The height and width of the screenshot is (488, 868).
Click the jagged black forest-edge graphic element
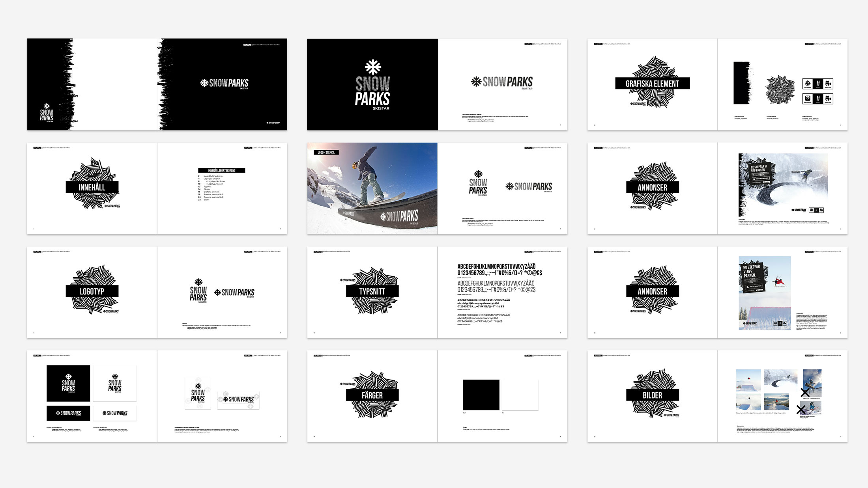pos(742,83)
